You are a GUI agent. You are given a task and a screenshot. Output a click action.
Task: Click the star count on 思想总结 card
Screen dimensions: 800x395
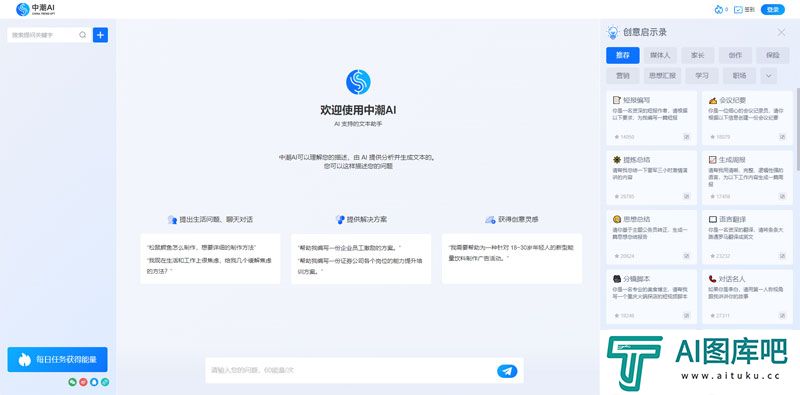623,256
